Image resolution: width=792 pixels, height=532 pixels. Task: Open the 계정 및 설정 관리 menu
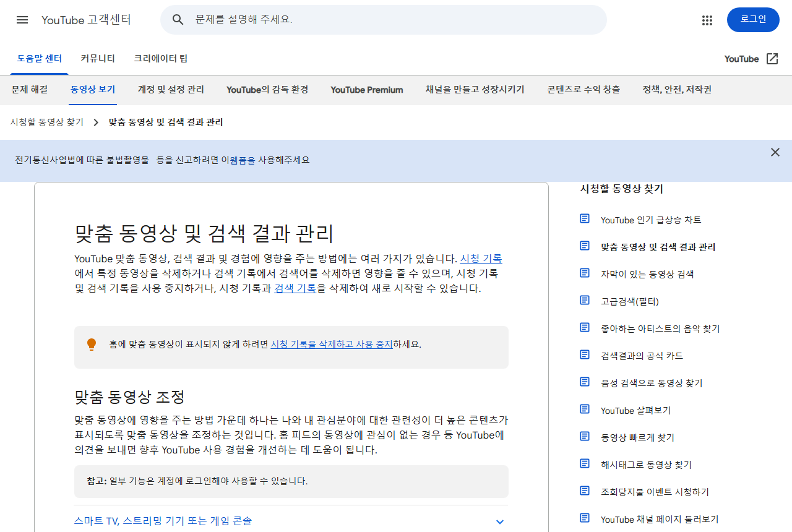(x=171, y=90)
